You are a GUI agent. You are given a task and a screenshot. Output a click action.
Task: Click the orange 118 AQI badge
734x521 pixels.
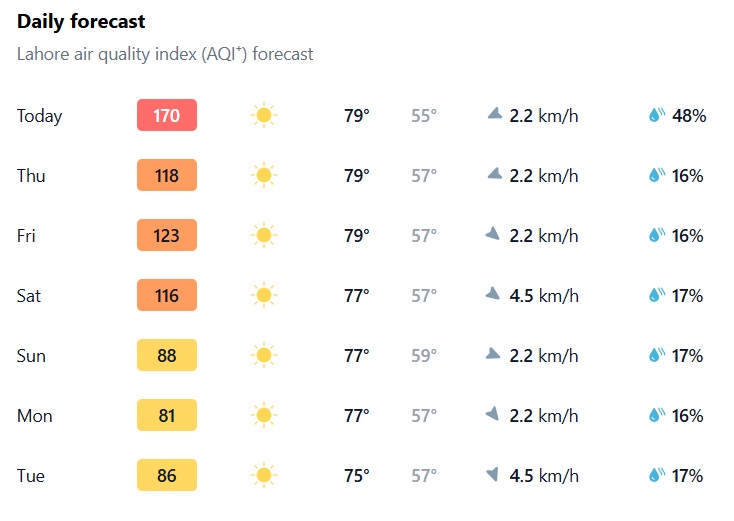point(167,176)
